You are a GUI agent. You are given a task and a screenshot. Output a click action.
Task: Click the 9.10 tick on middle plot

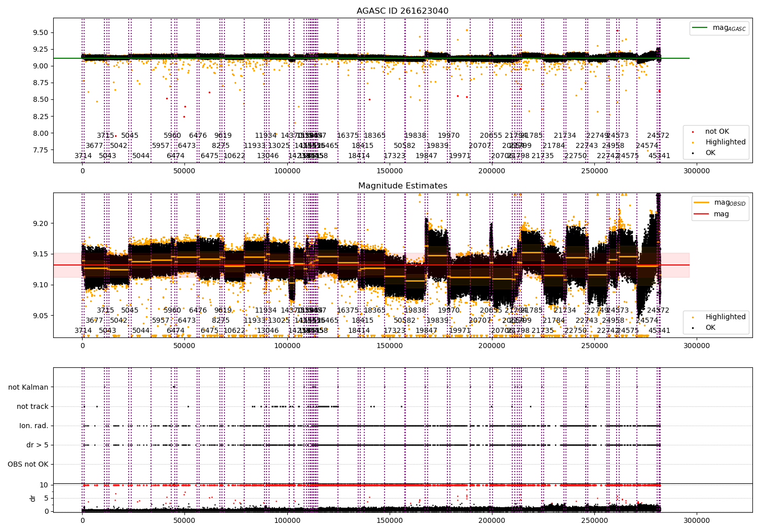pos(40,285)
